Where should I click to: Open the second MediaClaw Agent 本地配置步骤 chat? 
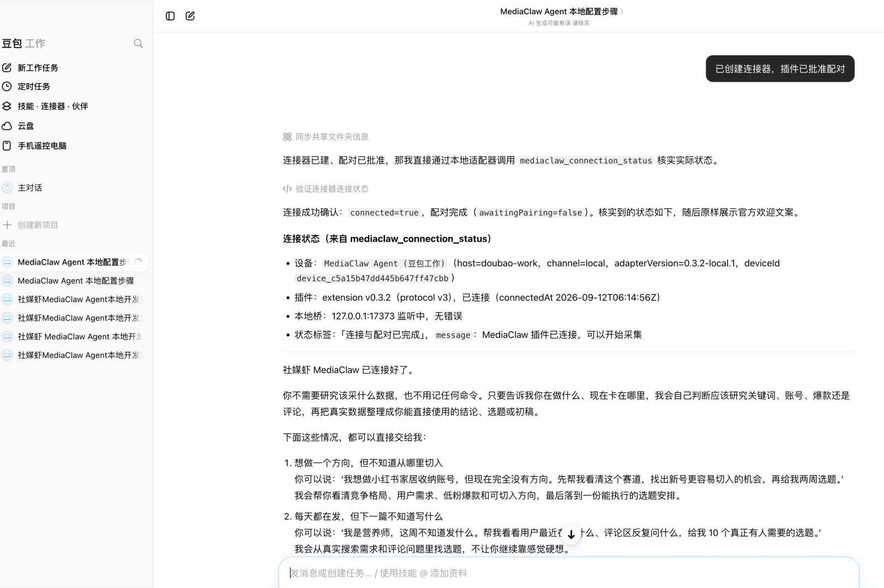click(x=75, y=281)
